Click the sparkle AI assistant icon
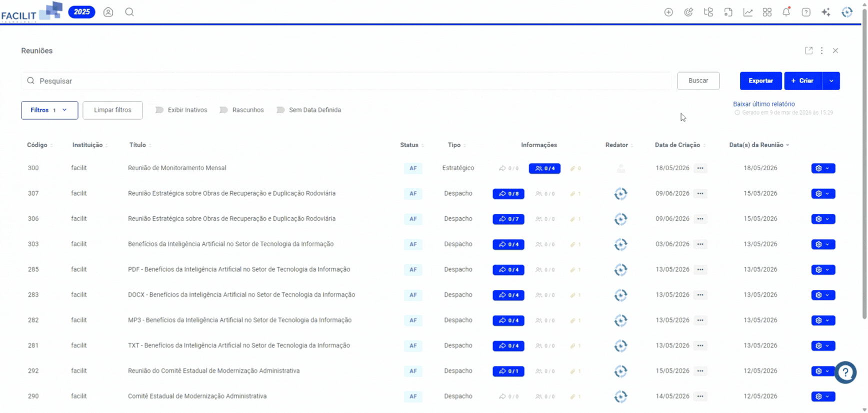This screenshot has height=413, width=868. [x=825, y=12]
